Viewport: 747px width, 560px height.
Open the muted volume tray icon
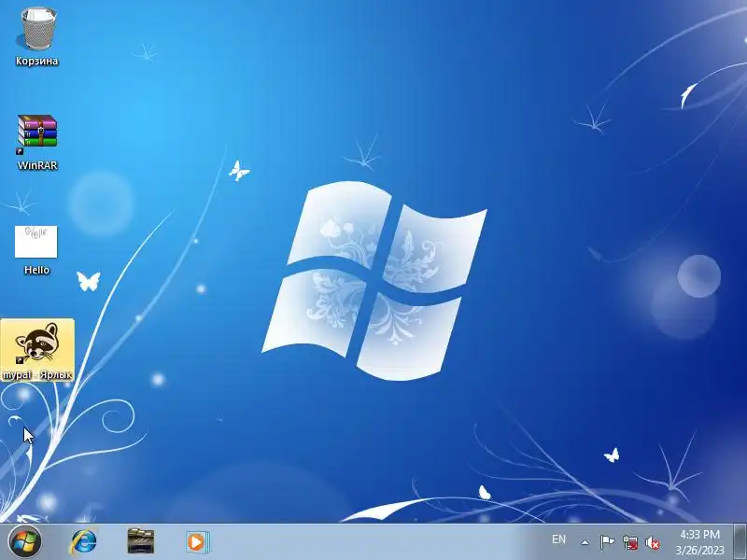(x=652, y=542)
